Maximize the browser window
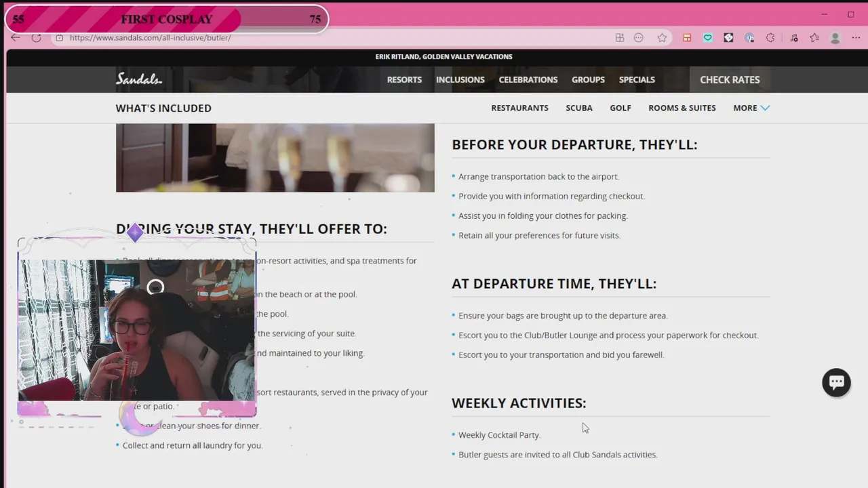The image size is (868, 488). (850, 14)
